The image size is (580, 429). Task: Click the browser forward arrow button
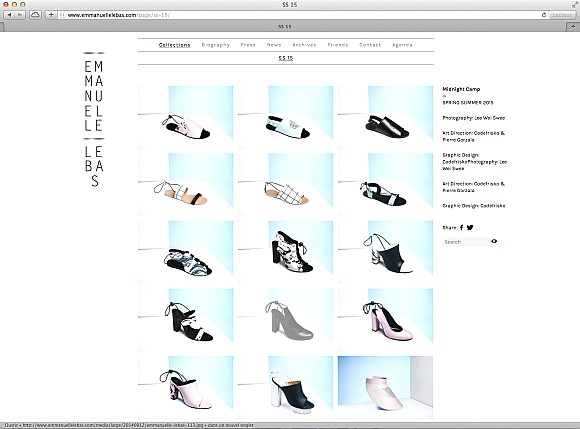pyautogui.click(x=20, y=15)
